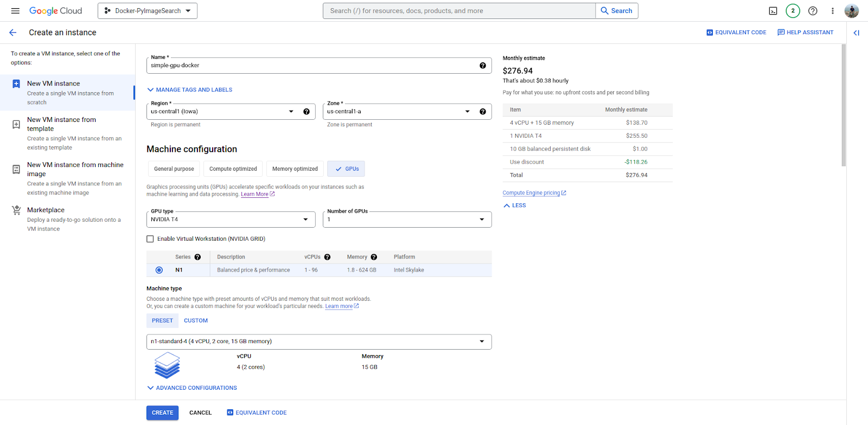Open notifications badge showing 2
Viewport: 868px width, 425px height.
pyautogui.click(x=793, y=11)
